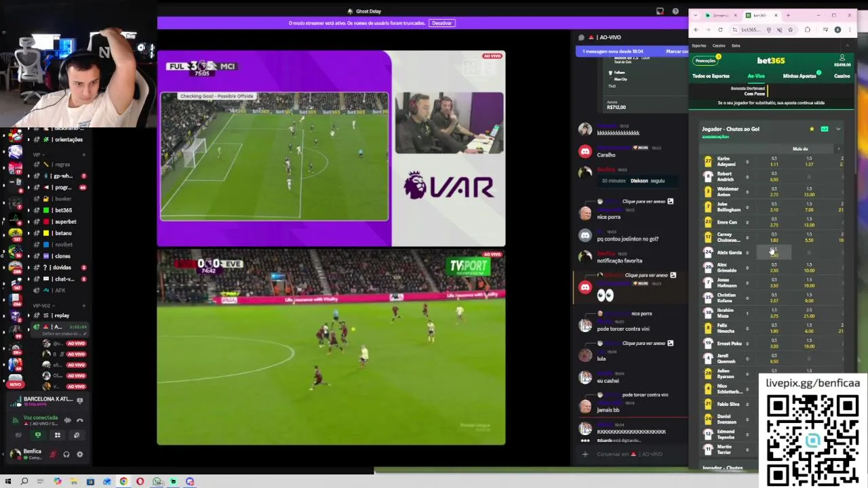Disconnect from voice call in Discord
This screenshot has height=488, width=868.
[79, 420]
